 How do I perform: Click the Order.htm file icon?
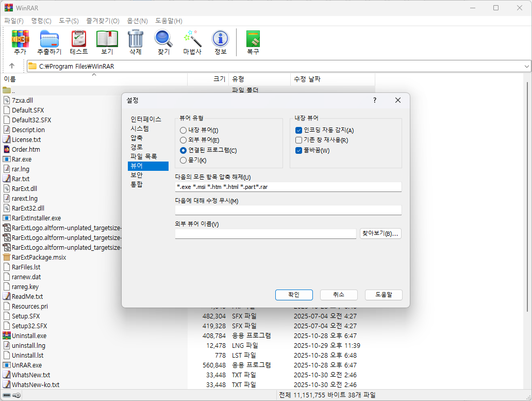[7, 149]
